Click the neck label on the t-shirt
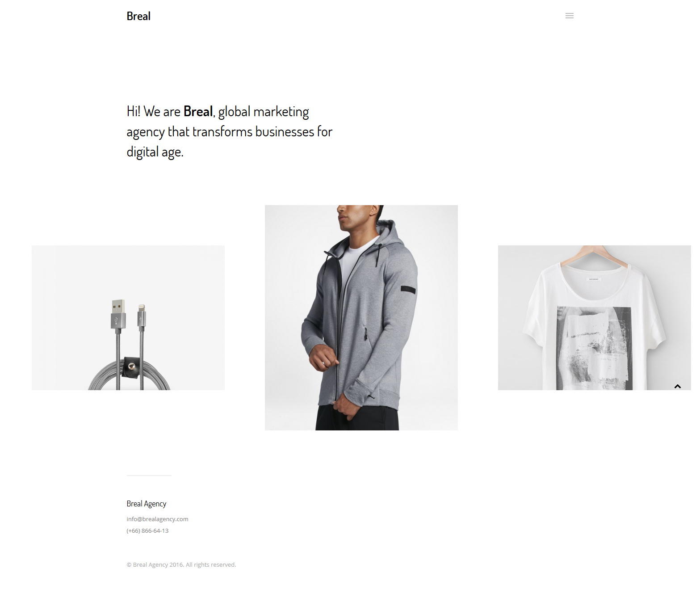This screenshot has width=700, height=615. (x=594, y=279)
